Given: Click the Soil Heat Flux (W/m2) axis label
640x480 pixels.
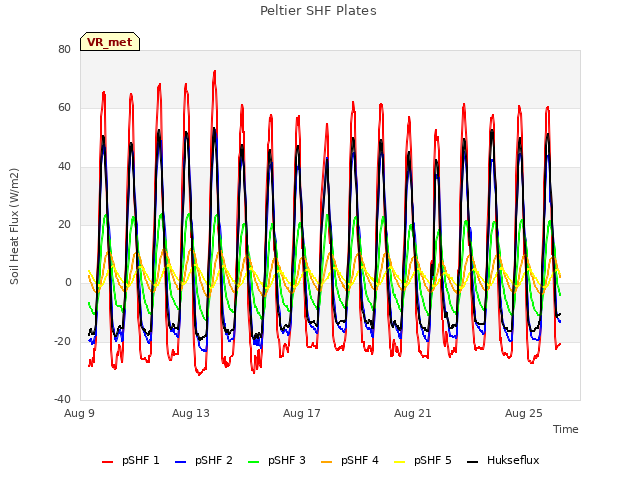Looking at the screenshot, I should (x=14, y=226).
